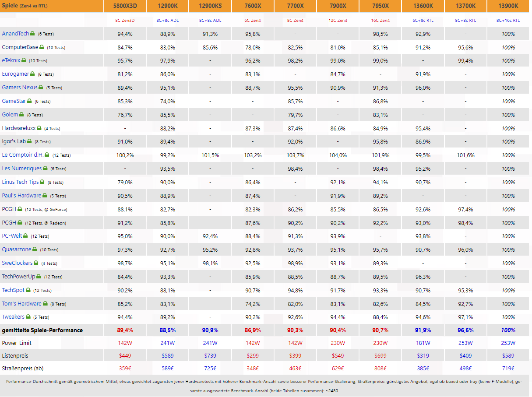The width and height of the screenshot is (532, 397).
Task: Click the 181W power limit value
Action: [423, 343]
